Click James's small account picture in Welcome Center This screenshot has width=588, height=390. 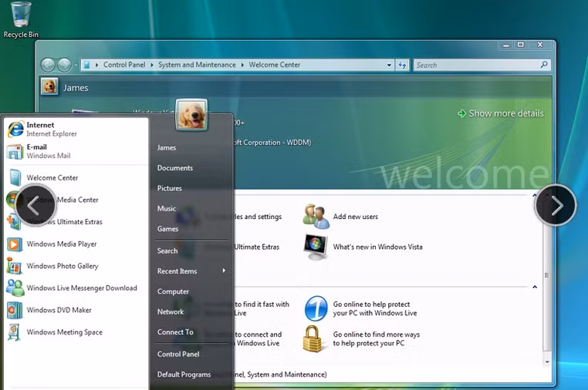click(x=49, y=86)
